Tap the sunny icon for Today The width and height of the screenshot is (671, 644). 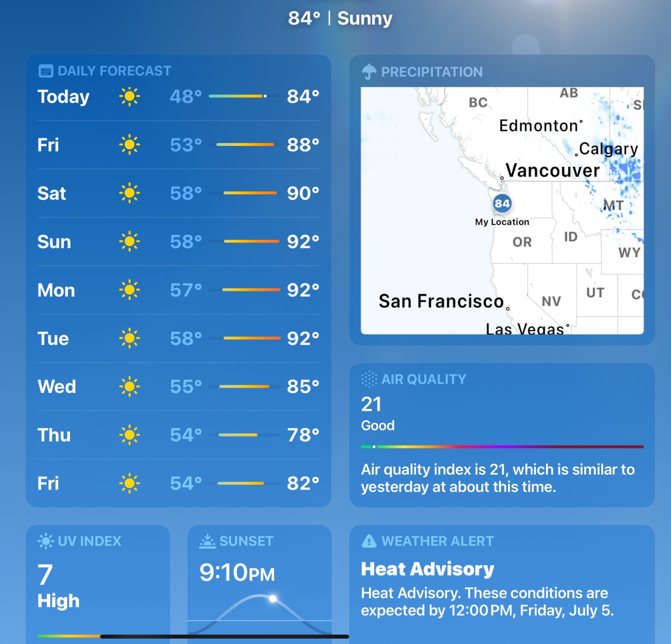coord(129,96)
